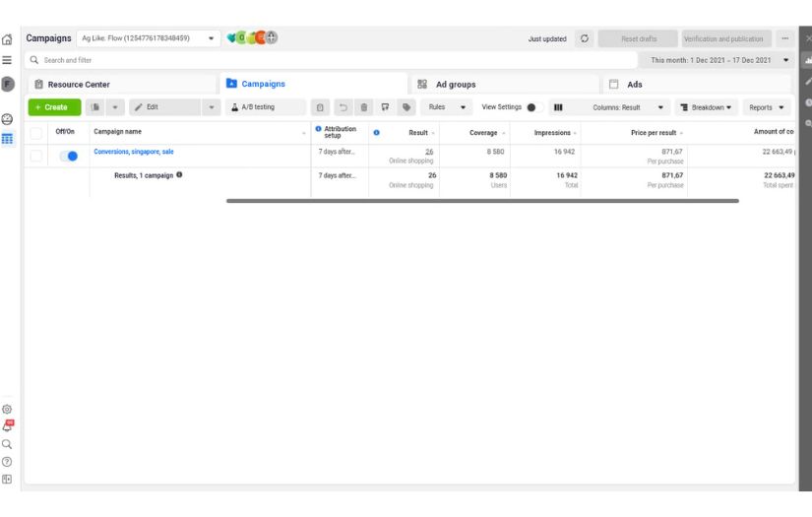Open the Columns: Result dropdown
812x517 pixels.
point(619,107)
